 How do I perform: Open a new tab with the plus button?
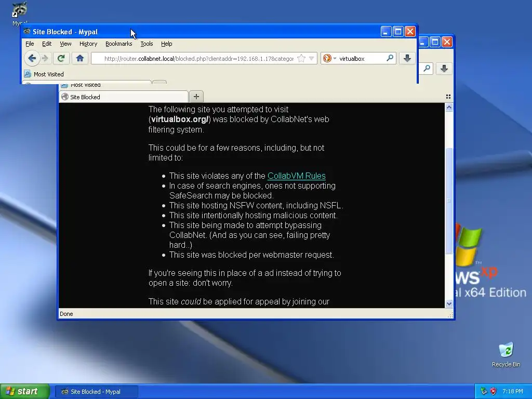click(196, 96)
